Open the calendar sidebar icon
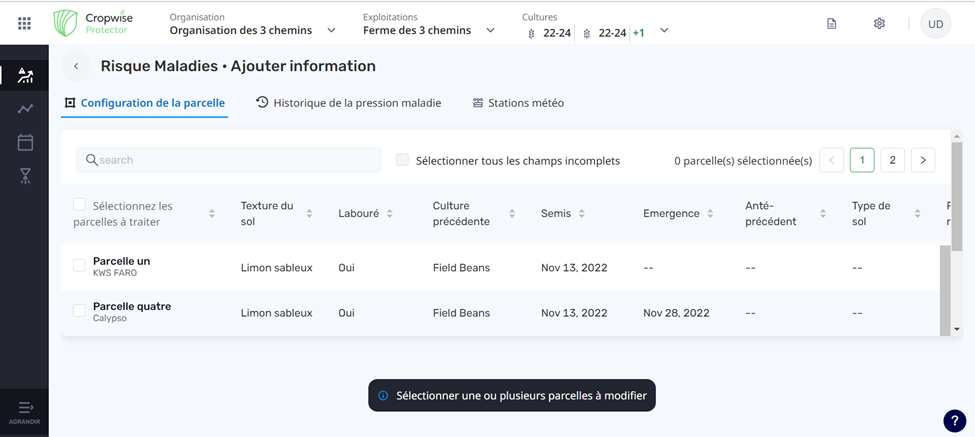The image size is (975, 437). point(25,143)
